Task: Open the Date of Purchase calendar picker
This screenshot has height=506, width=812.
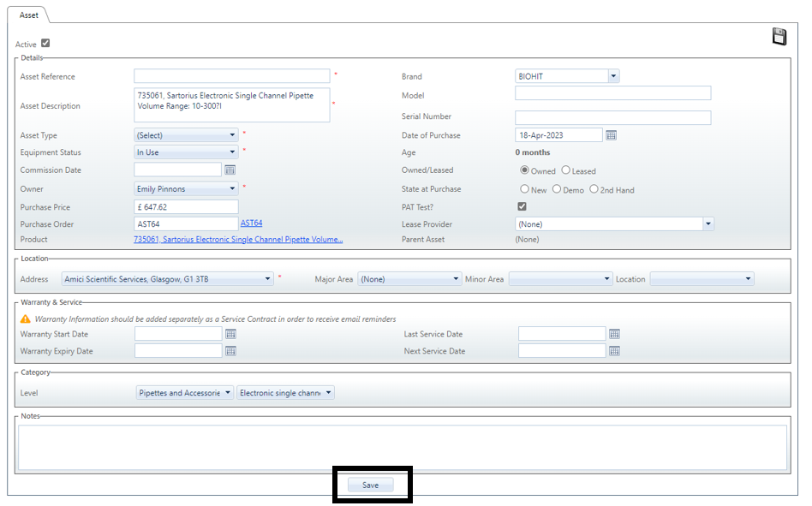Action: (x=611, y=135)
